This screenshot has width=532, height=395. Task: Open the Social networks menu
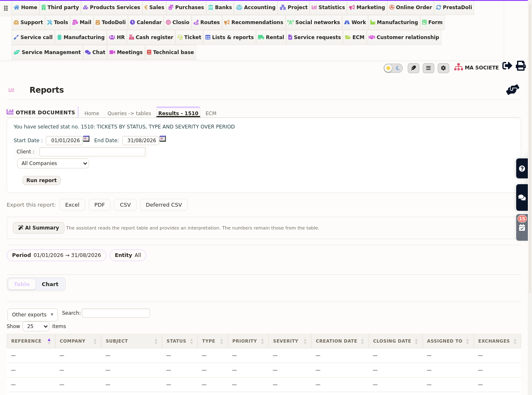click(314, 22)
